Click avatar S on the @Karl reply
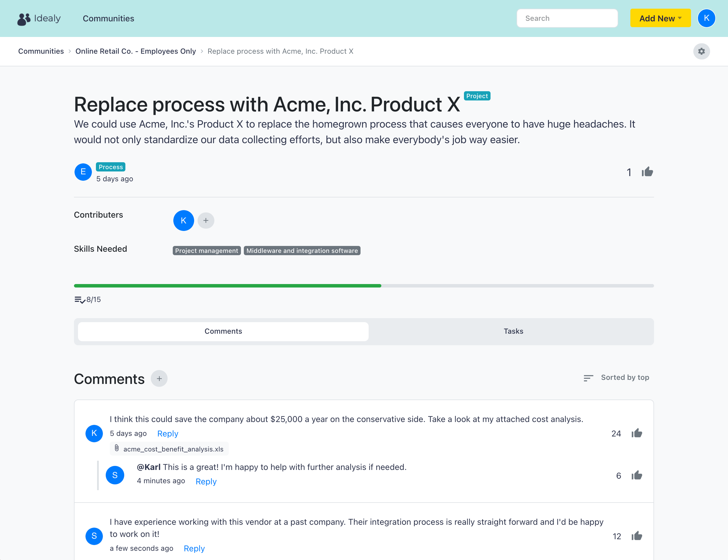This screenshot has width=728, height=560. [115, 475]
